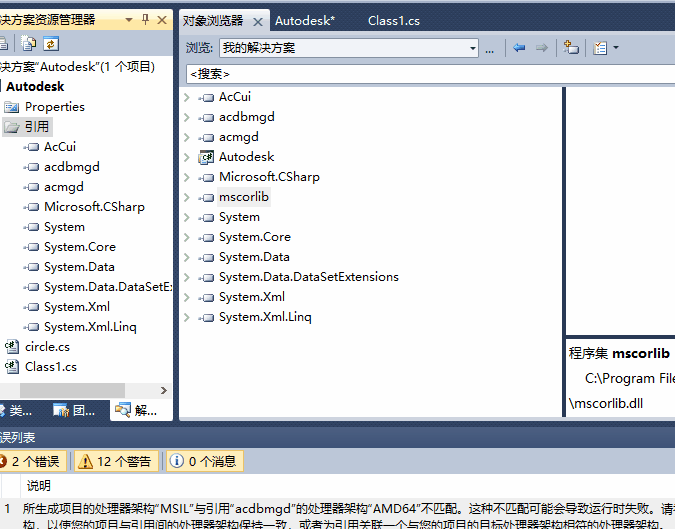
Task: Expand the System.Core node in Object Browser
Action: (x=187, y=237)
